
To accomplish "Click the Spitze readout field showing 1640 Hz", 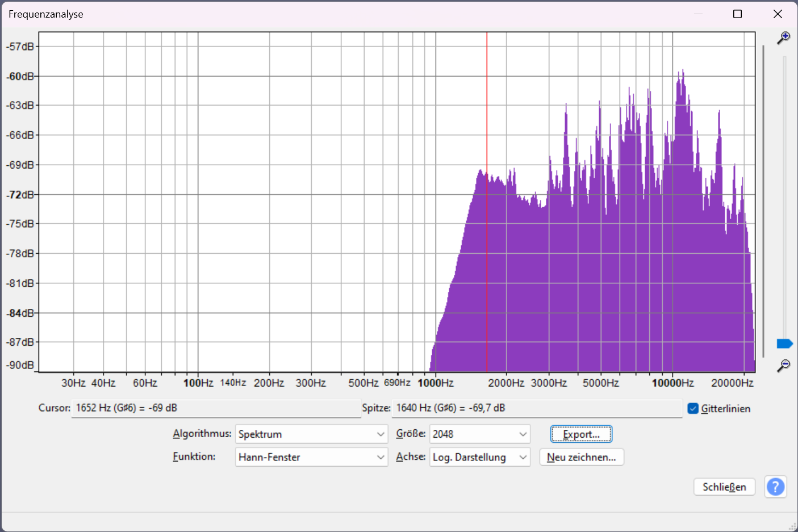I will click(x=537, y=408).
